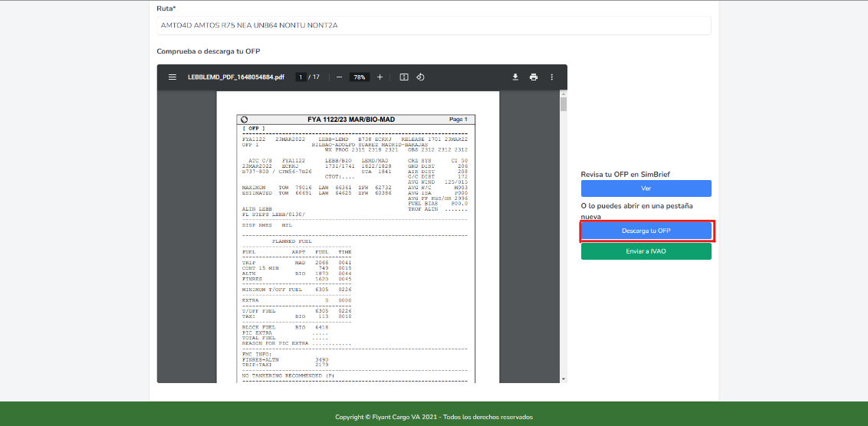Open the PDF viewer sidebar menu icon
This screenshot has height=426, width=868.
pyautogui.click(x=173, y=77)
